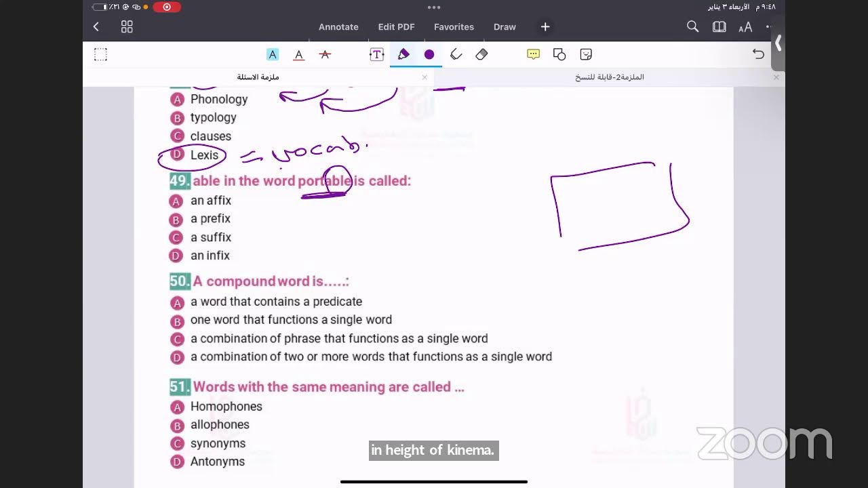
Task: Open text size AA settings
Action: coord(745,27)
